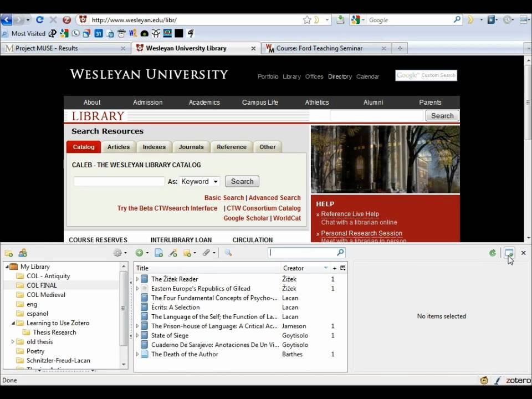Expand the old thesis collection

coord(13,342)
